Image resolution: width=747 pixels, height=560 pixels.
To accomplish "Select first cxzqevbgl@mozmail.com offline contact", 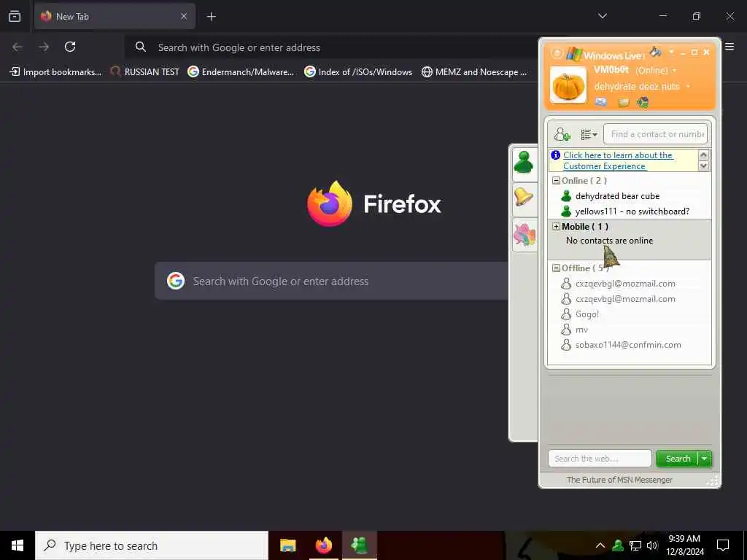I will coord(625,284).
